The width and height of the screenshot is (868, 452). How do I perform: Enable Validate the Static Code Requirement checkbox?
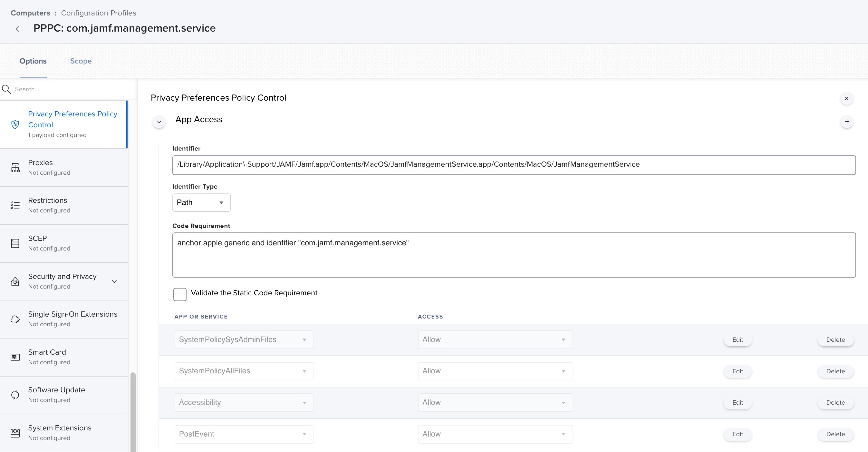point(180,294)
